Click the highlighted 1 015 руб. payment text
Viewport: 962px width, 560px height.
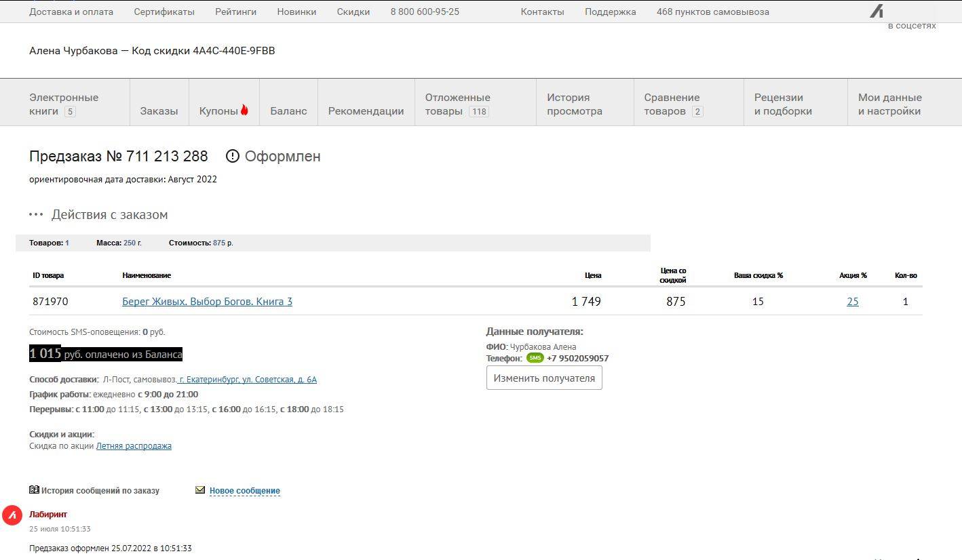(106, 354)
